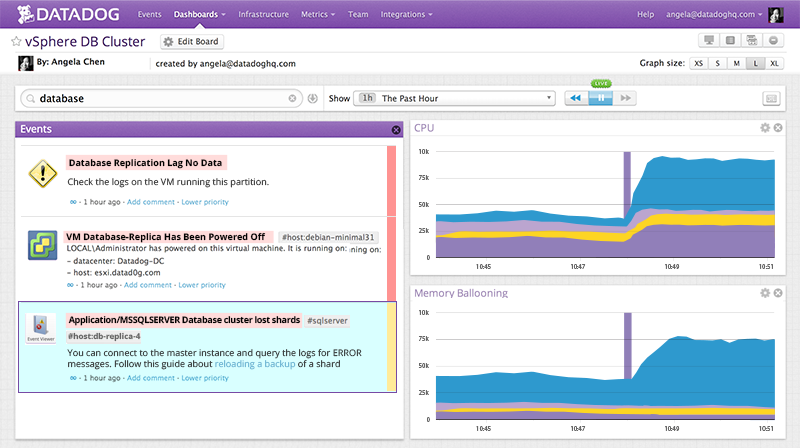Open the Dashboards menu
800x448 pixels.
pyautogui.click(x=199, y=14)
